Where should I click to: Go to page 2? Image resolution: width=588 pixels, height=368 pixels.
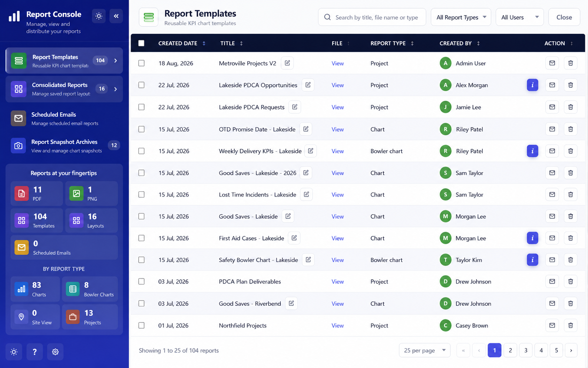pyautogui.click(x=510, y=350)
